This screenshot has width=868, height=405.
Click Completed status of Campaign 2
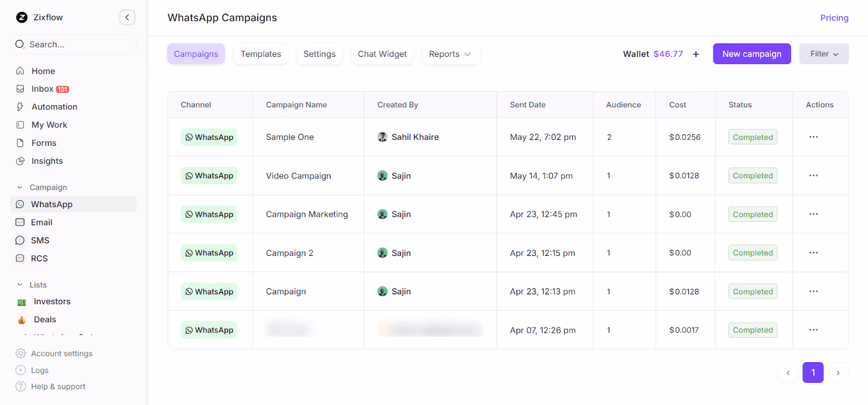click(753, 253)
